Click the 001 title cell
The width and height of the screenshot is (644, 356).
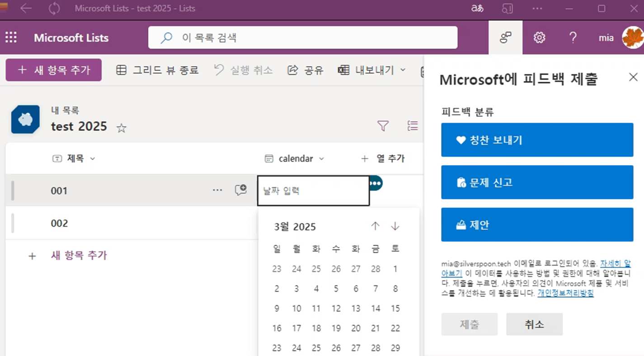coord(59,190)
